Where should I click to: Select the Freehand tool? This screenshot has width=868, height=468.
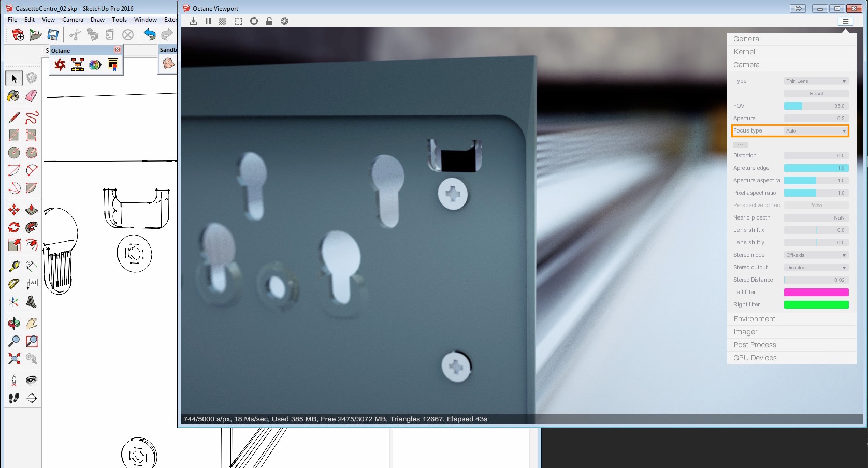tap(32, 118)
